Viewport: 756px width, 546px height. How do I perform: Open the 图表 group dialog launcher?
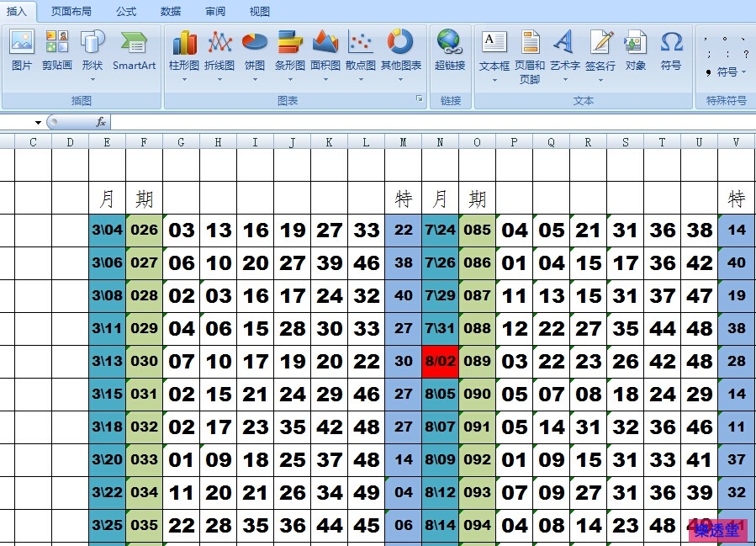click(420, 98)
